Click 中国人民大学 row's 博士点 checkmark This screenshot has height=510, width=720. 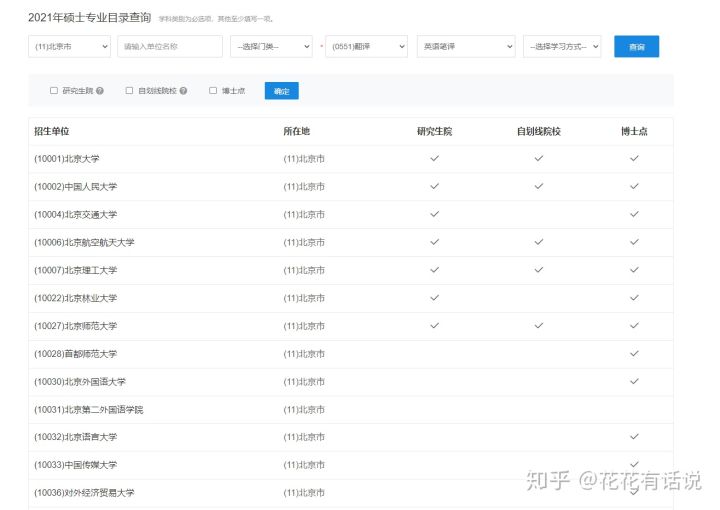[634, 186]
